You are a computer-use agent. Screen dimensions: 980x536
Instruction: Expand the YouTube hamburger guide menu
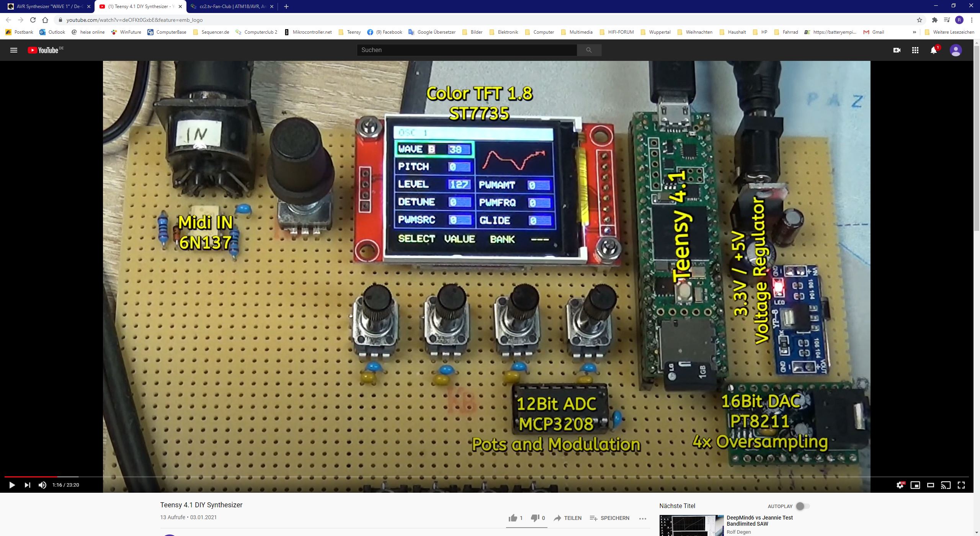[x=13, y=50]
